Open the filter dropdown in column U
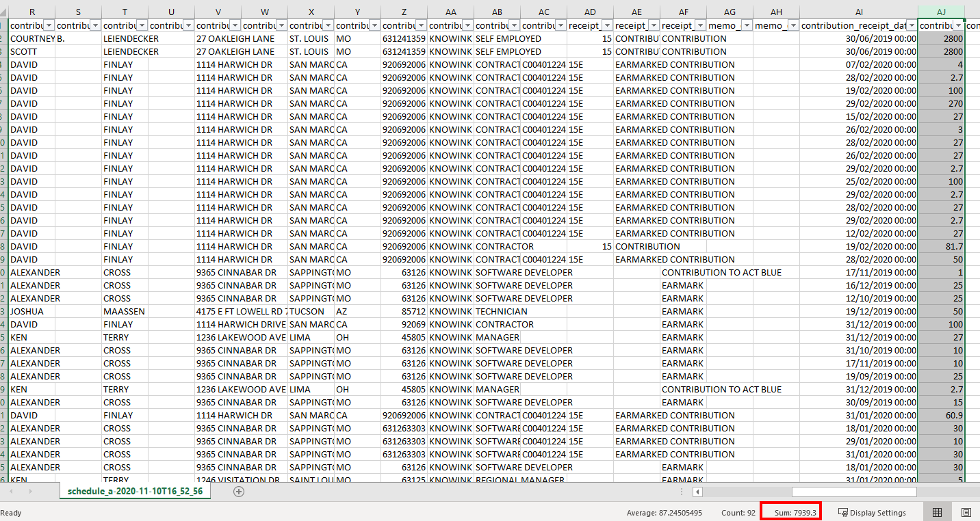980x521 pixels. point(188,25)
